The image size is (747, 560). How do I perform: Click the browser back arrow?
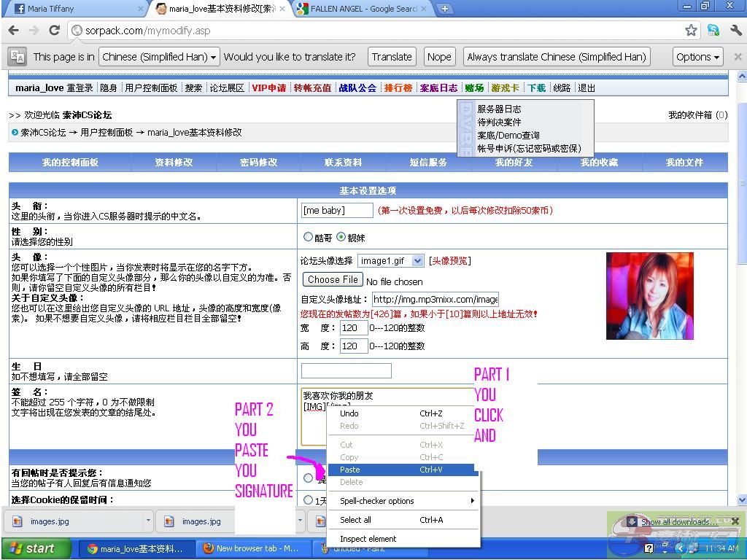pyautogui.click(x=13, y=31)
